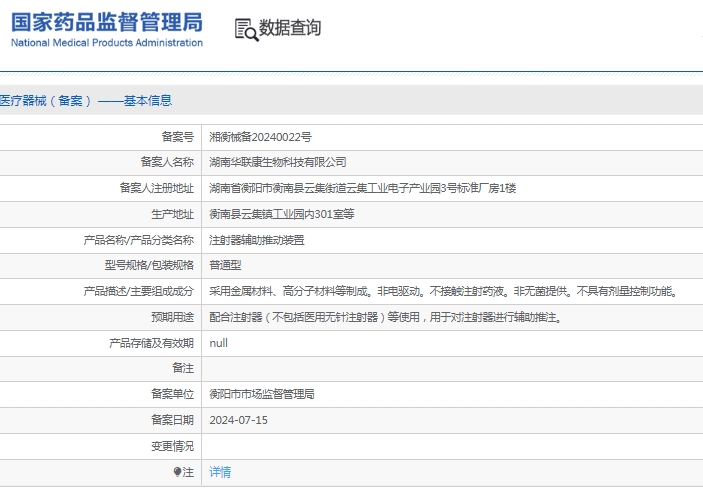The image size is (703, 496).
Task: Click the 国家药品监督管理局 logo
Action: 107,23
